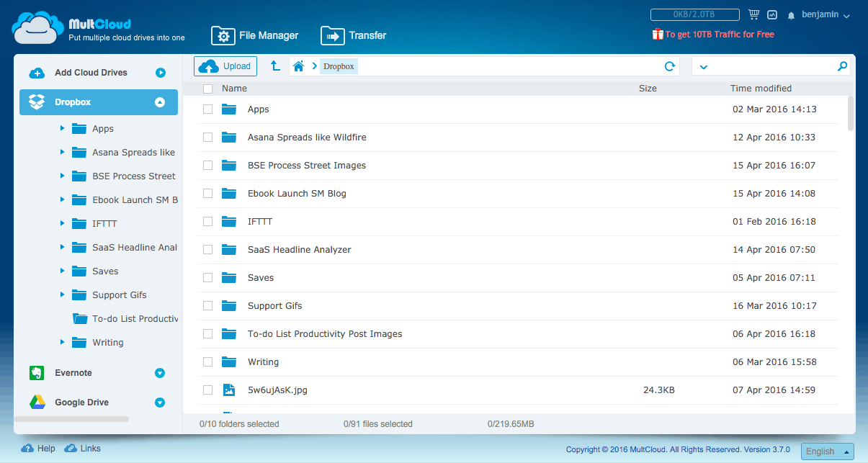Click the MultCloud cloud logo
Image resolution: width=868 pixels, height=463 pixels.
point(37,28)
